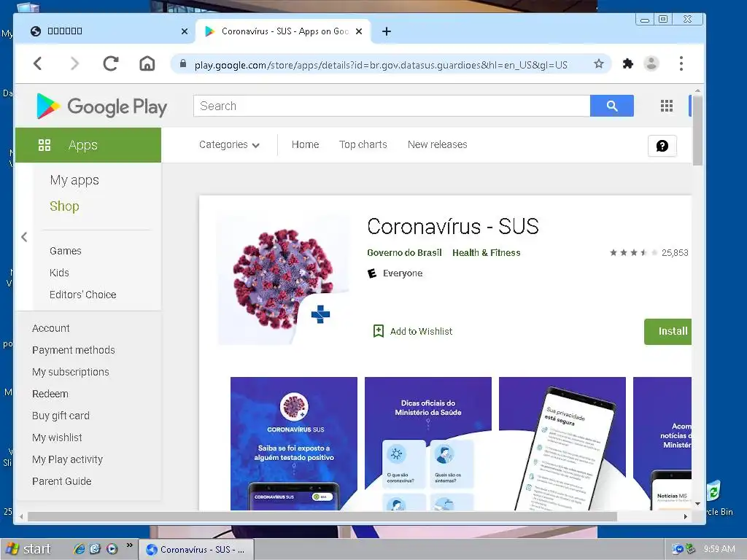The width and height of the screenshot is (747, 560).
Task: Open the browser home page icon
Action: (147, 63)
